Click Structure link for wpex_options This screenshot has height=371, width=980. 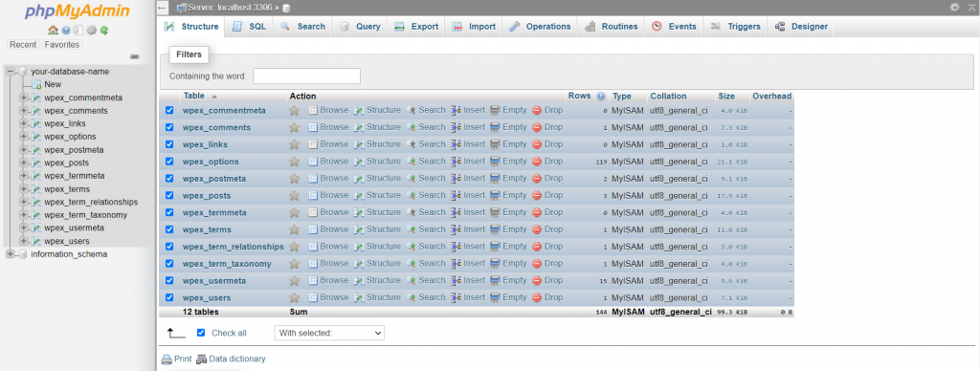383,162
